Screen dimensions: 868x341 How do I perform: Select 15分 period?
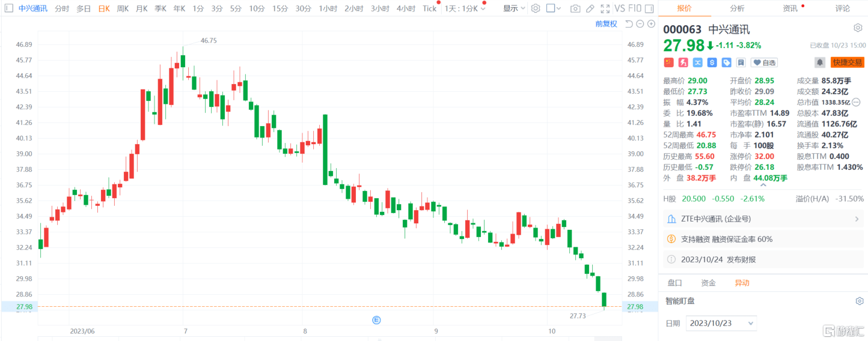[x=280, y=9]
